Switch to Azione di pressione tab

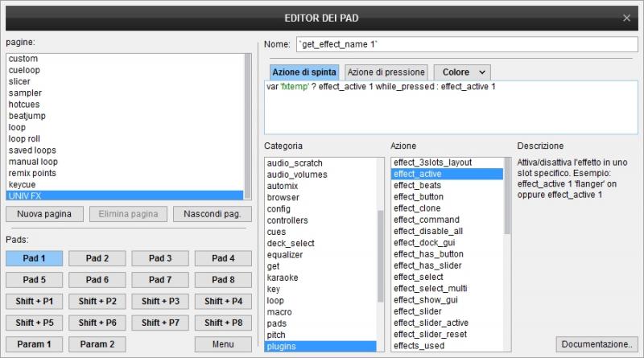[386, 72]
